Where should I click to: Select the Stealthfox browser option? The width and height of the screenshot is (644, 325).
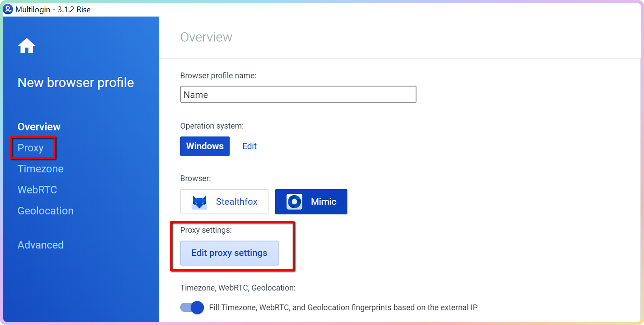pyautogui.click(x=224, y=202)
